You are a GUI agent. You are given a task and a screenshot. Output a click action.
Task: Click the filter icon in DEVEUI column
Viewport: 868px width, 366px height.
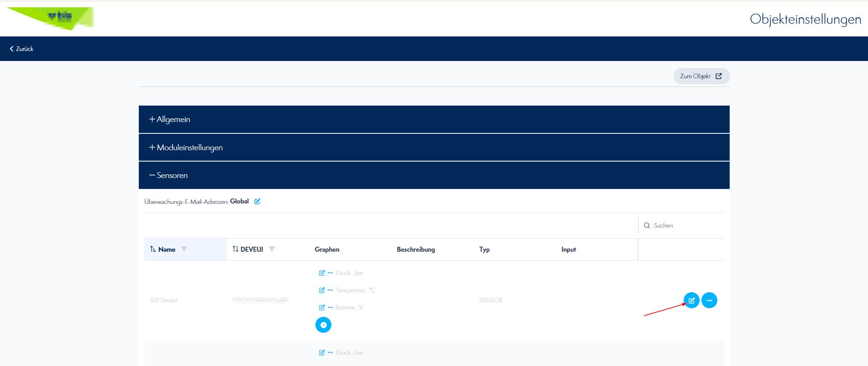tap(272, 249)
